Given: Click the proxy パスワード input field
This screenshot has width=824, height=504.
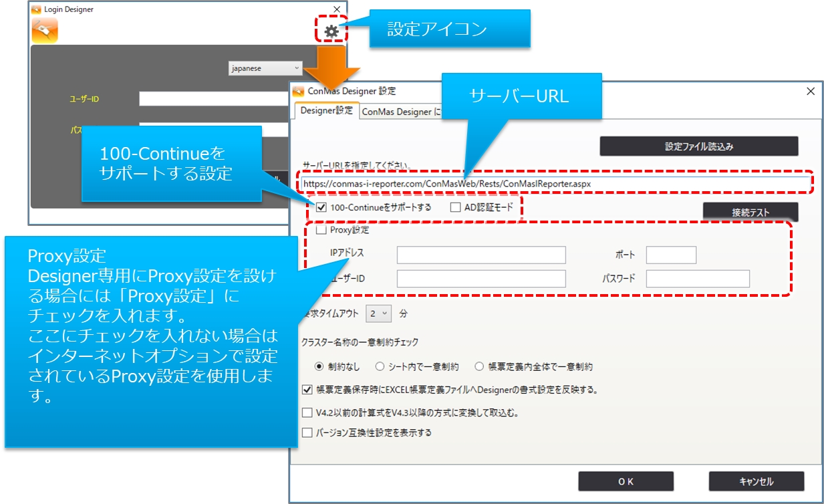Looking at the screenshot, I should pos(698,279).
